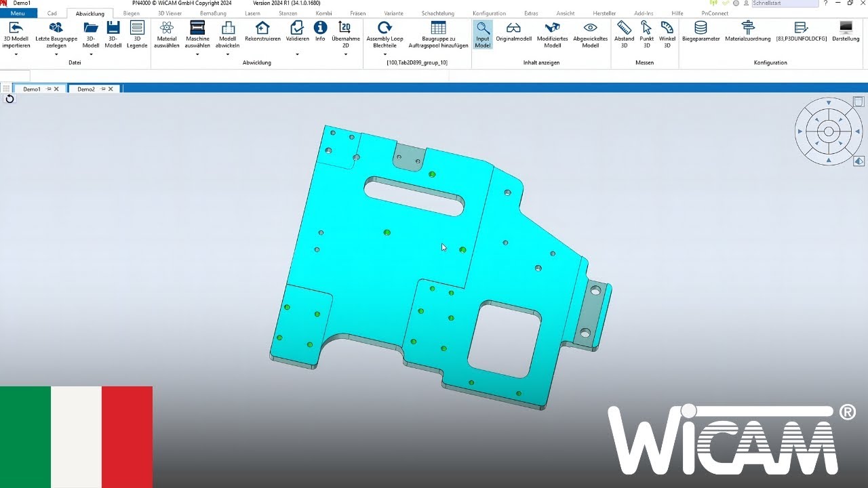The image size is (868, 488).
Task: Click Übernahme 2D icon
Action: point(345,28)
